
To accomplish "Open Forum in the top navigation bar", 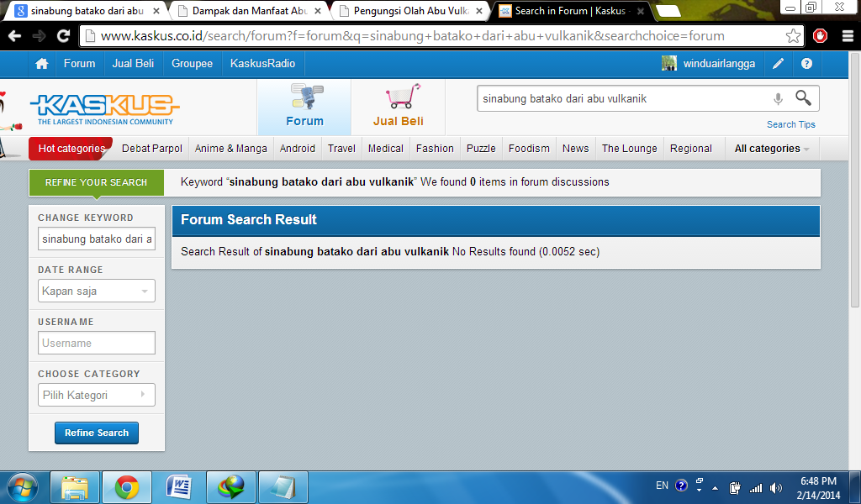I will tap(79, 64).
